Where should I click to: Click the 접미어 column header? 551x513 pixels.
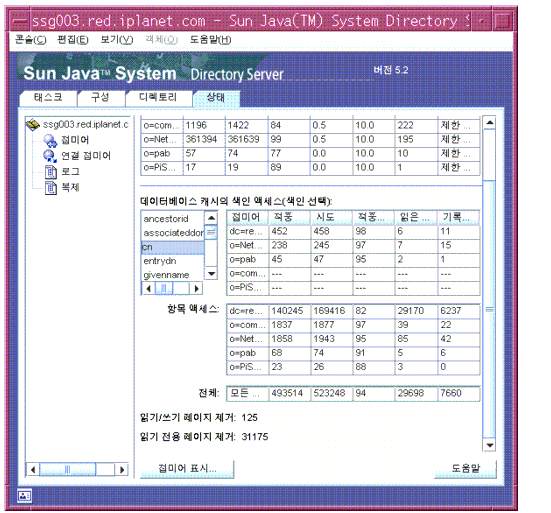coord(247,217)
